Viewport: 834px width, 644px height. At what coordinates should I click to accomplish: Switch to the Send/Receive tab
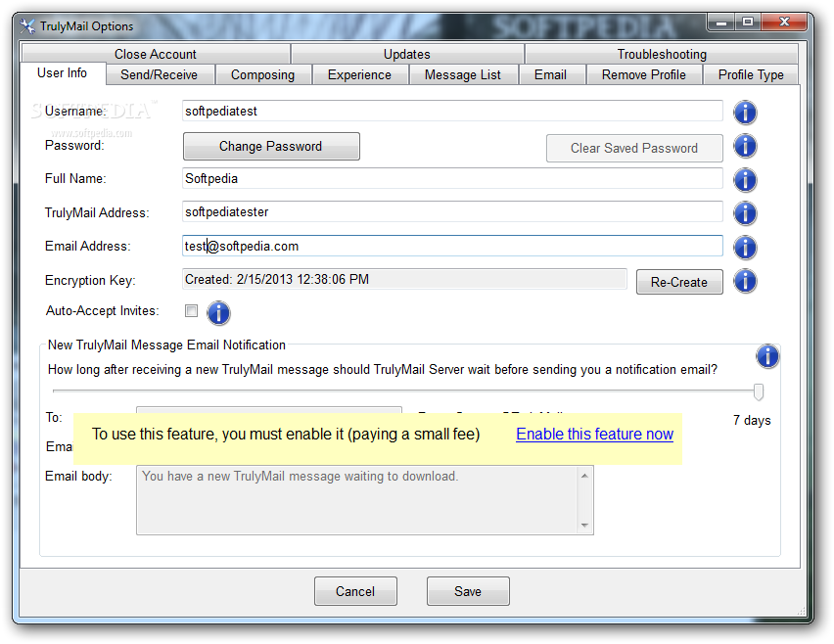159,75
